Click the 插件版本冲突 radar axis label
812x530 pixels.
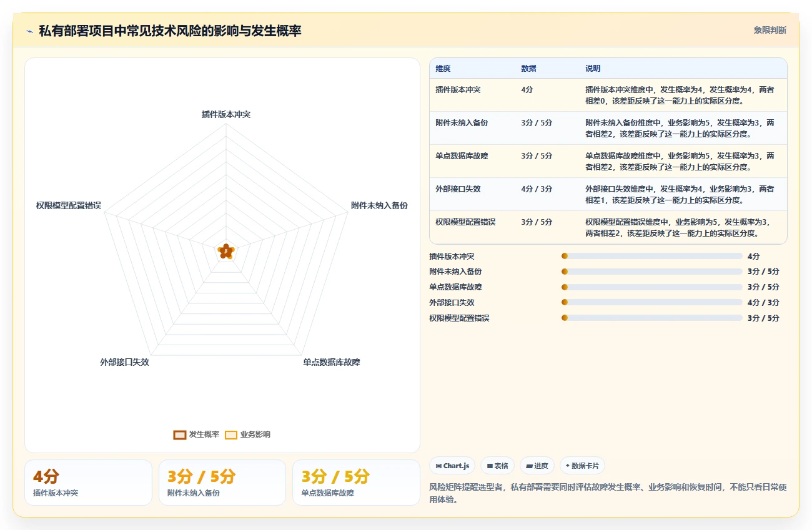pos(226,114)
